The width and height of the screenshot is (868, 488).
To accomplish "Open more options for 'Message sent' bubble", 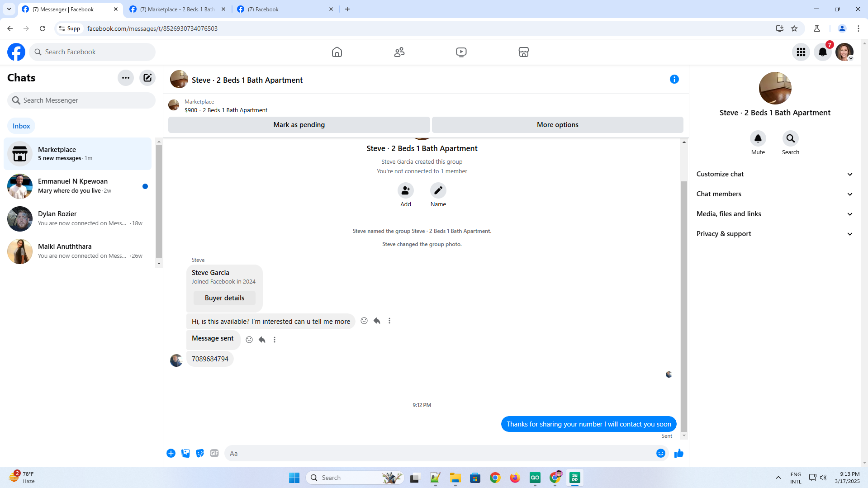I will [275, 340].
